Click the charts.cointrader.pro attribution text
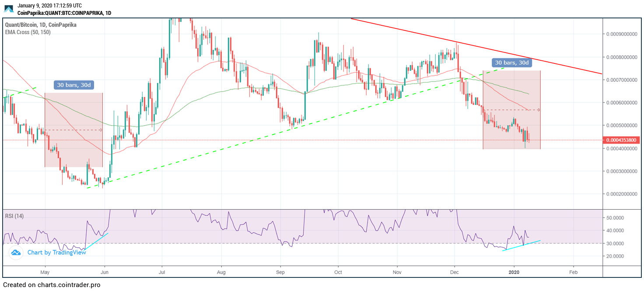Image resolution: width=644 pixels, height=291 pixels. pos(51,285)
